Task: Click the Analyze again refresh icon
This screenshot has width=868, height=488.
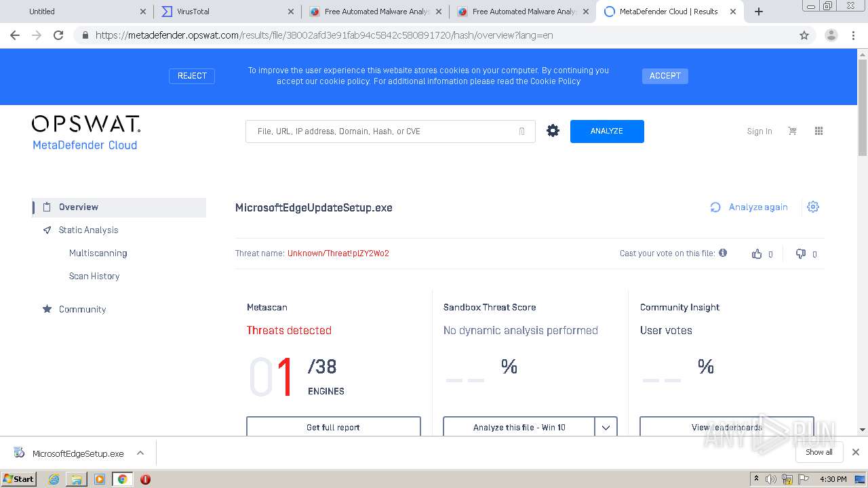Action: (715, 207)
